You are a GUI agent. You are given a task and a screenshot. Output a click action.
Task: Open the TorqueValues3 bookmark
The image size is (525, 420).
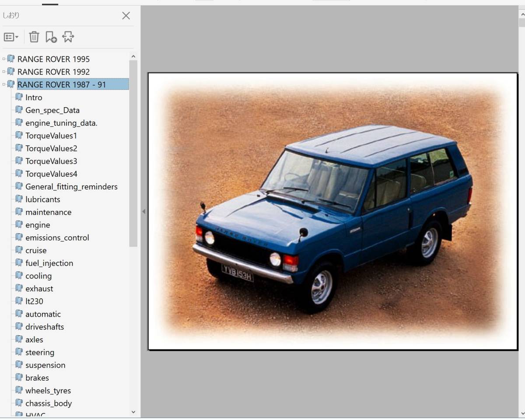[51, 161]
